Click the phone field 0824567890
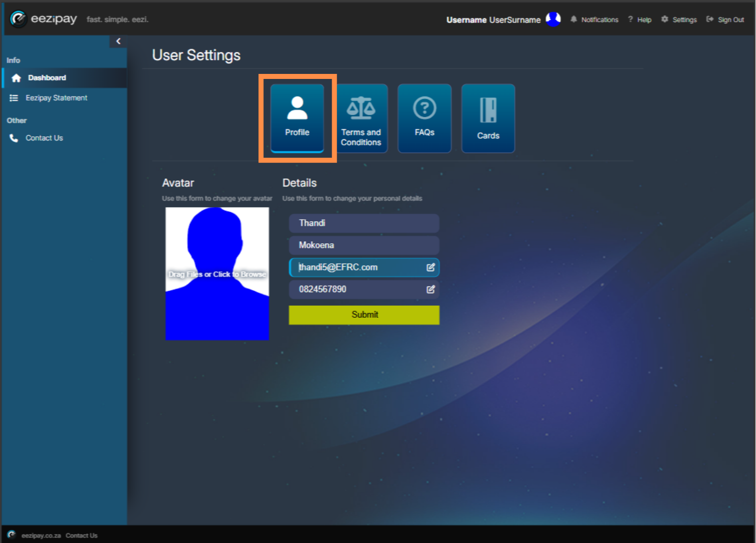This screenshot has height=543, width=756. coord(364,290)
